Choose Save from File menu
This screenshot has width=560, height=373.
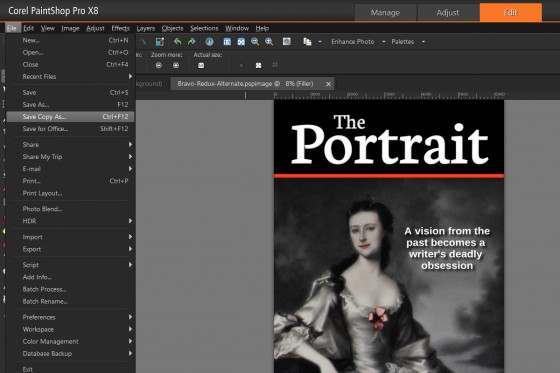(x=71, y=93)
